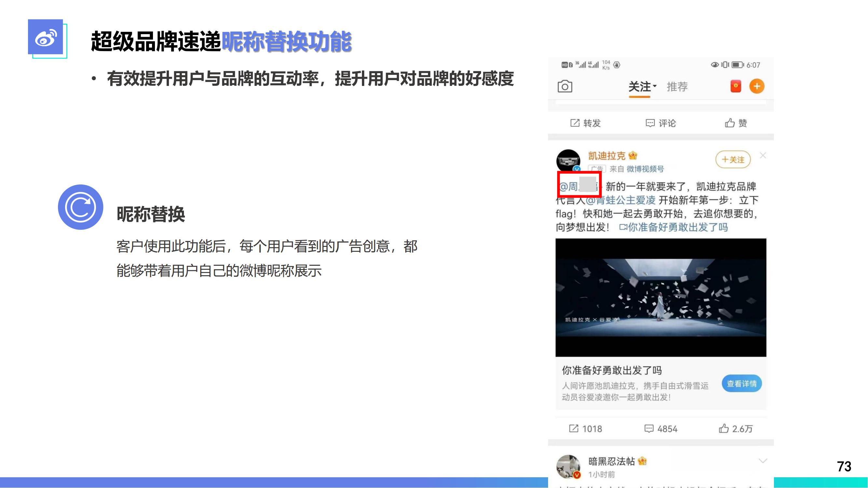The height and width of the screenshot is (488, 868).
Task: Dismiss the 凯迪拉克 ad with X
Action: point(763,155)
